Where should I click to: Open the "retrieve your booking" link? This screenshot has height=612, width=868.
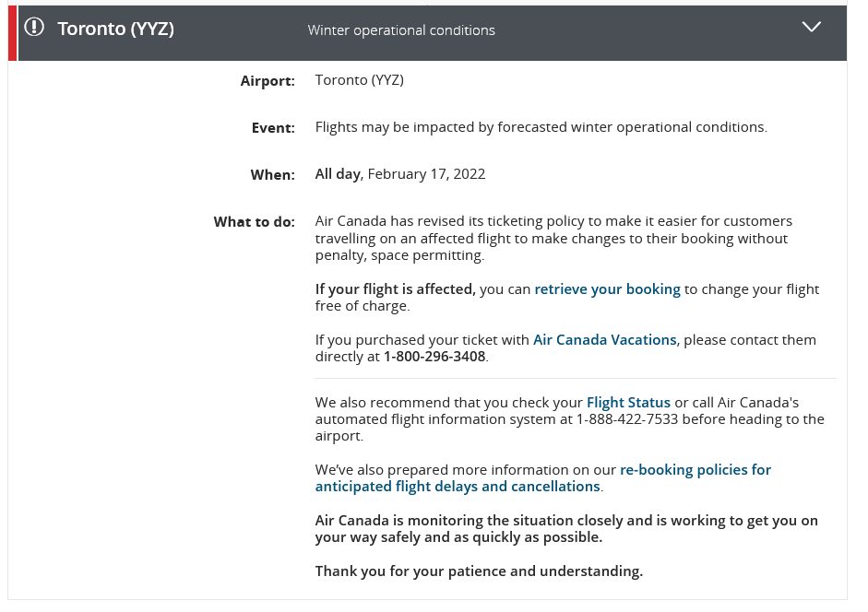point(607,289)
